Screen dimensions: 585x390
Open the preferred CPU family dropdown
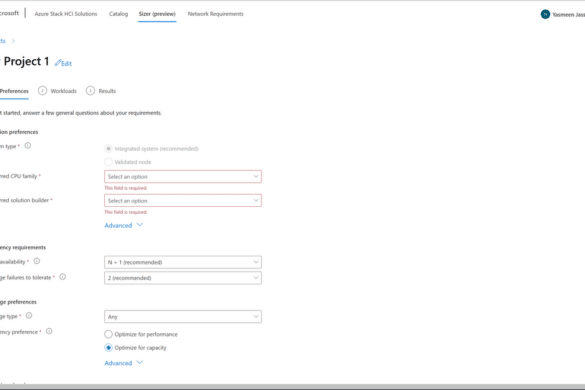[183, 177]
